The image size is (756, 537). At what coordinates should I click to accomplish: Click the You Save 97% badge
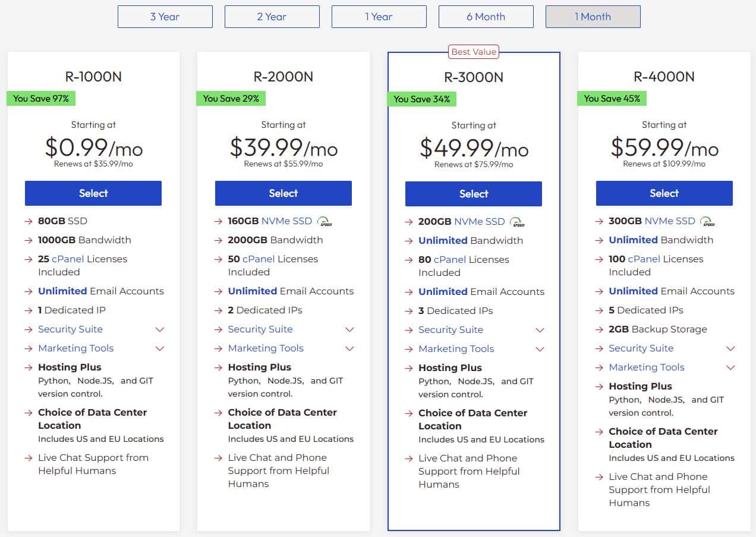[x=41, y=98]
